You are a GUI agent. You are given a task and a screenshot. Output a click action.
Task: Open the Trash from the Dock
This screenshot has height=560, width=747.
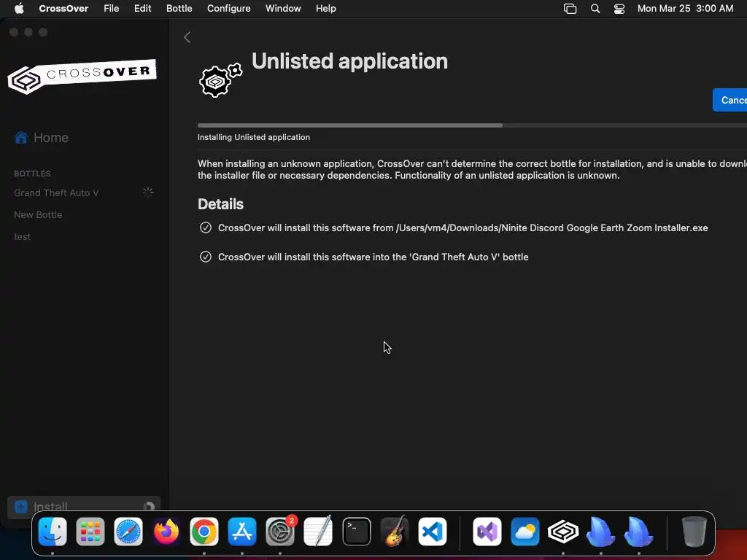pos(694,532)
